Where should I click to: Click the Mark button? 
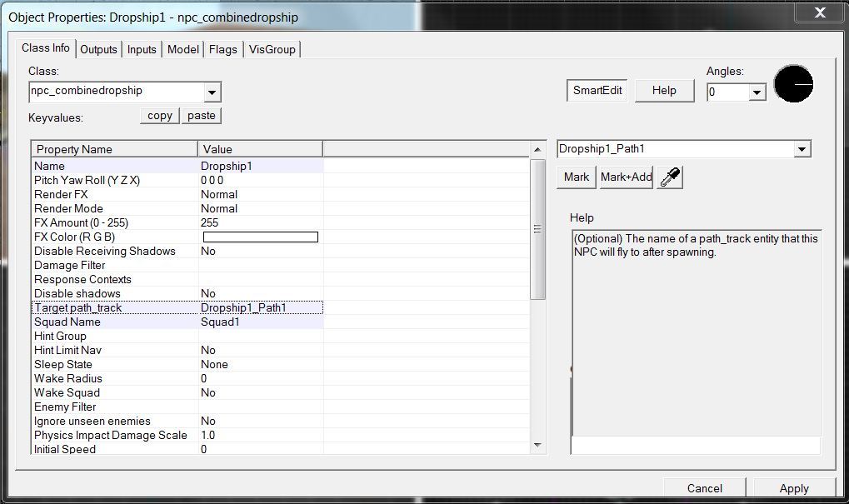[x=576, y=177]
